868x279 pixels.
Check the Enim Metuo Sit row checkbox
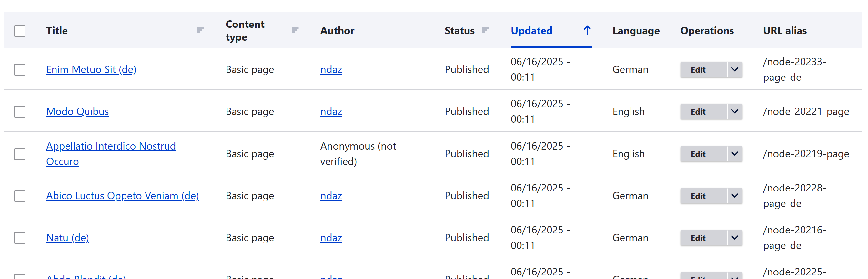click(x=20, y=69)
